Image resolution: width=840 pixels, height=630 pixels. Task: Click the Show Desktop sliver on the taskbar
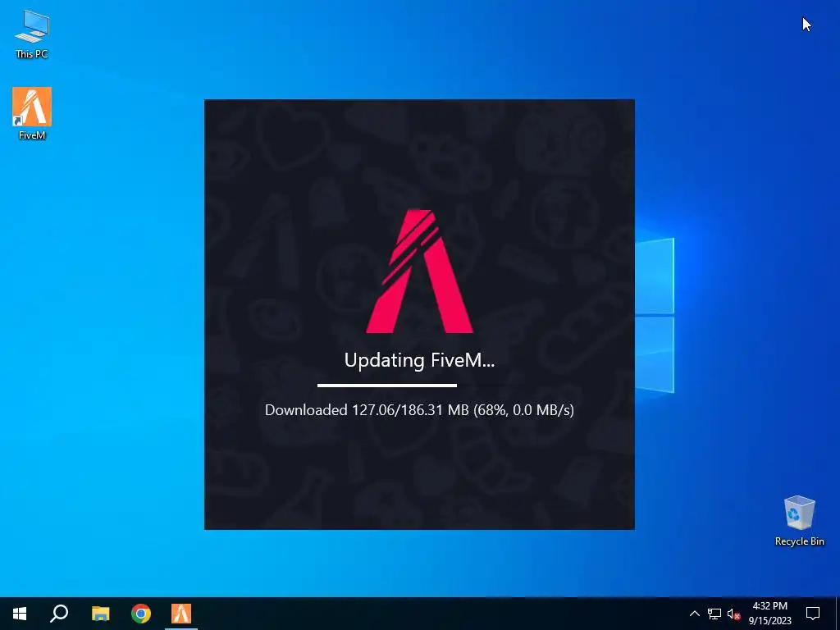click(x=838, y=614)
